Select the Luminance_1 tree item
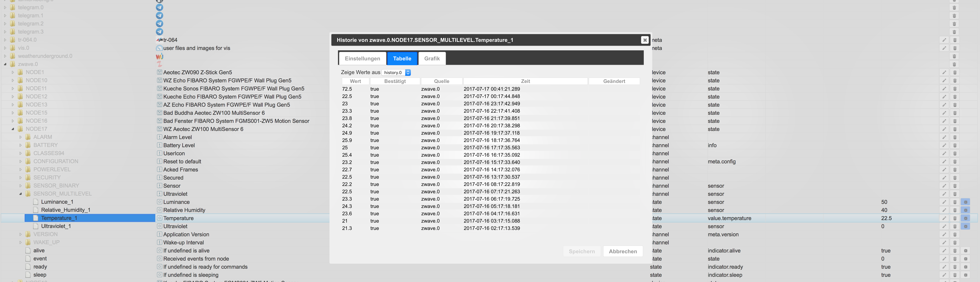The height and width of the screenshot is (282, 980). (x=57, y=202)
